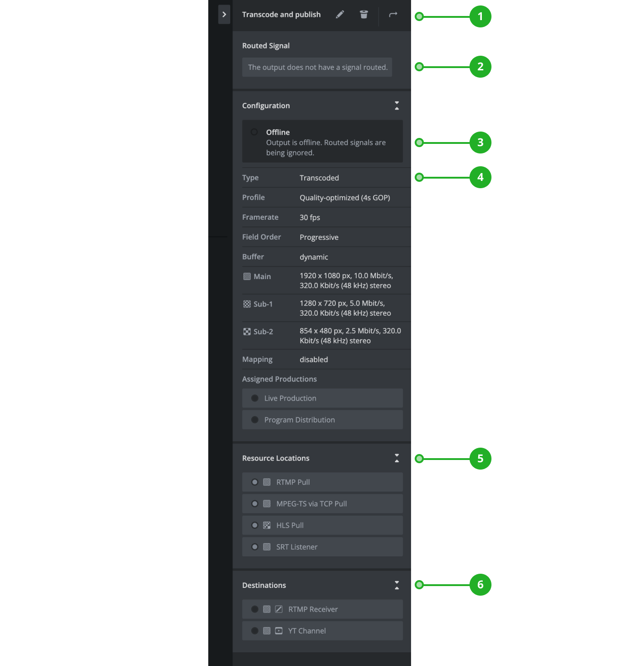Click the trash delete icon in the header
Screen dimensions: 644x666
coord(364,14)
